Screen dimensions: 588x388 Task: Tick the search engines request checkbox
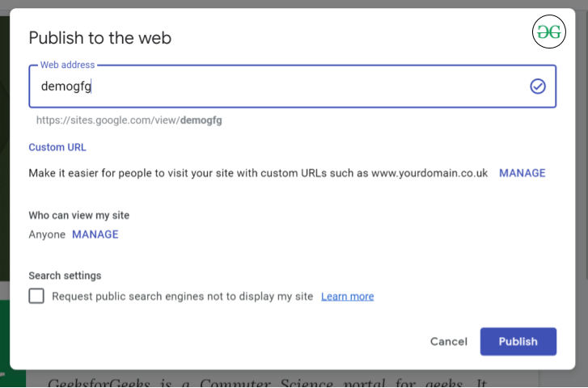pyautogui.click(x=36, y=296)
